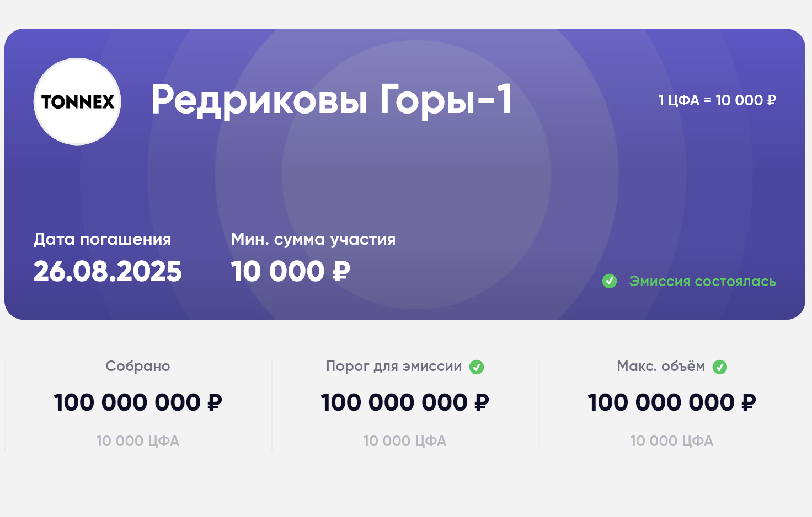The height and width of the screenshot is (517, 812).
Task: Click checkmark icon next to Порог для эмиссии
Action: pyautogui.click(x=477, y=367)
